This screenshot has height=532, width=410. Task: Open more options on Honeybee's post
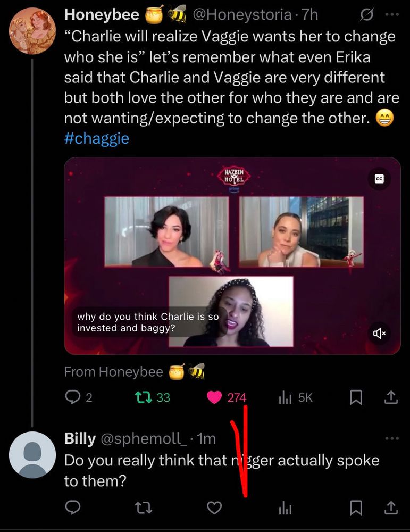pyautogui.click(x=391, y=15)
